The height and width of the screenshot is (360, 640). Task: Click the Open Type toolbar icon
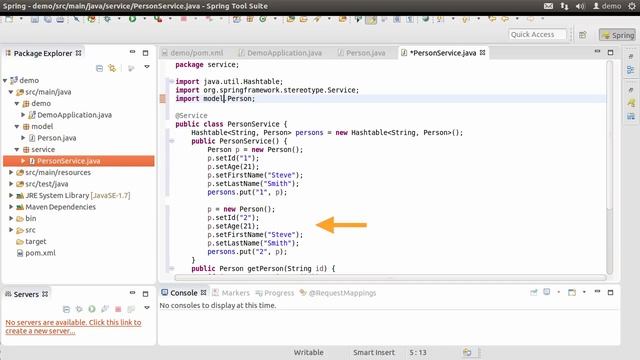point(291,19)
